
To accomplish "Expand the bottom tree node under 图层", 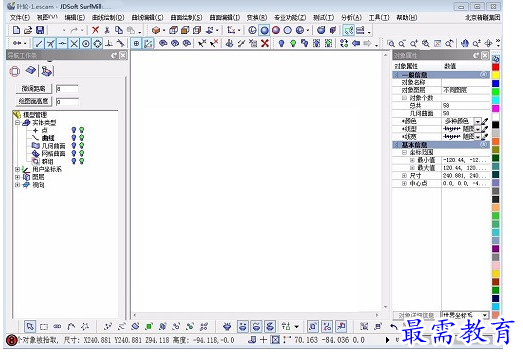I will pos(17,185).
